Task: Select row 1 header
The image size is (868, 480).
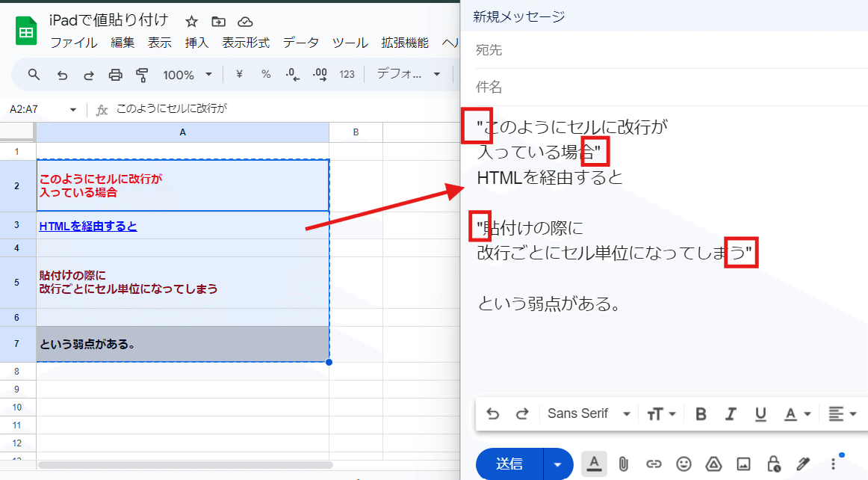Action: (x=17, y=151)
